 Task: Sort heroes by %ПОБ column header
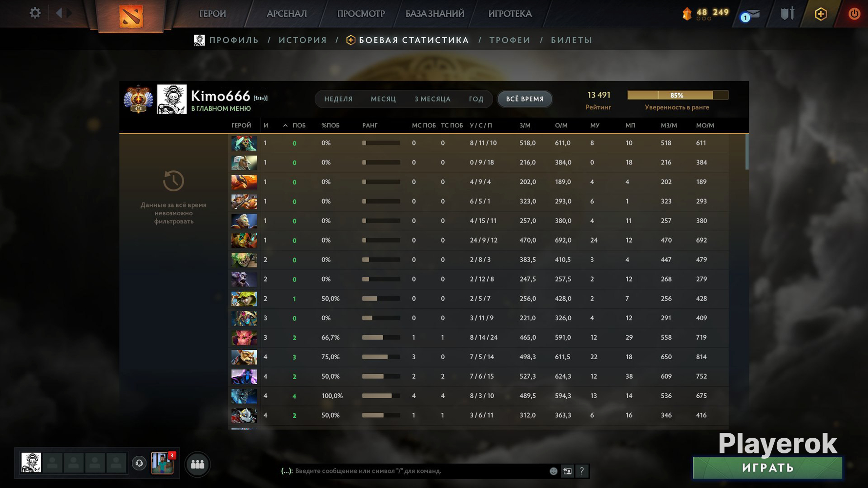[330, 125]
